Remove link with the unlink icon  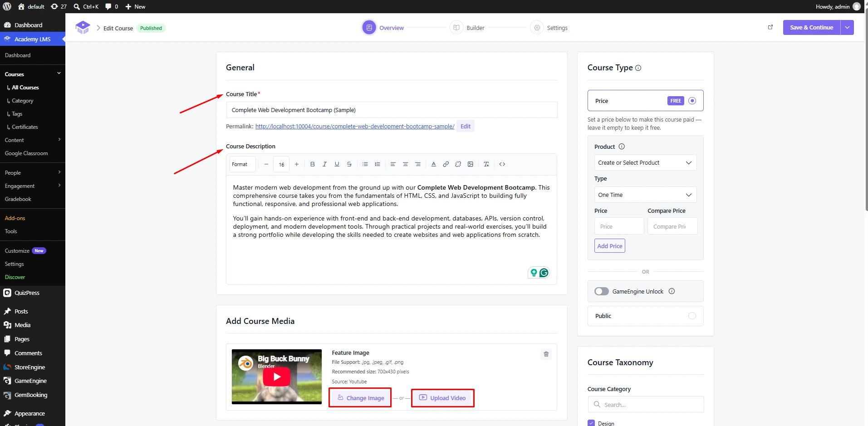[458, 164]
